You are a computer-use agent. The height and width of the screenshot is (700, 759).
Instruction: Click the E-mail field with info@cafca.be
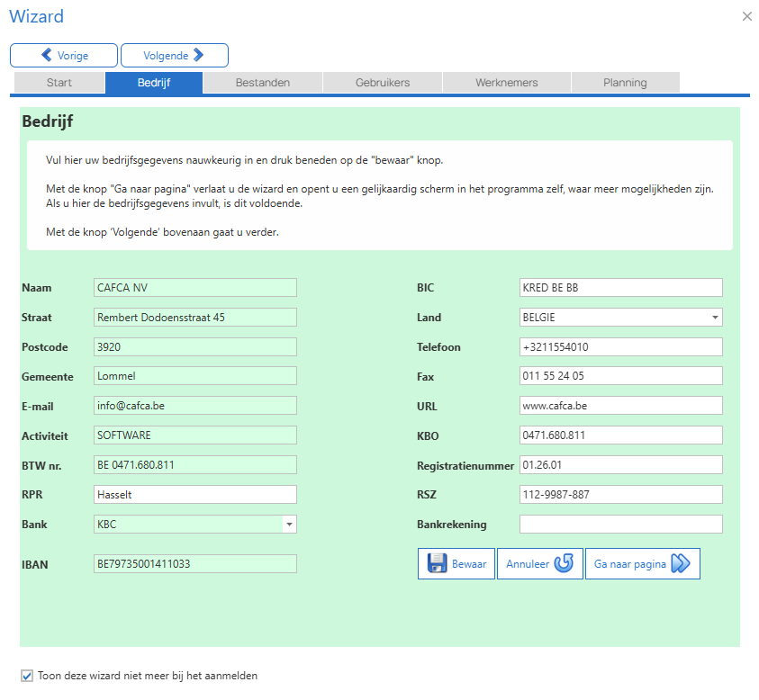[x=195, y=406]
